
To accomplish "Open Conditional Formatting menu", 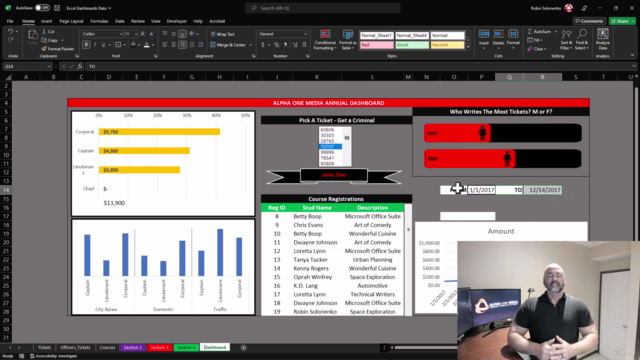I will tap(325, 40).
